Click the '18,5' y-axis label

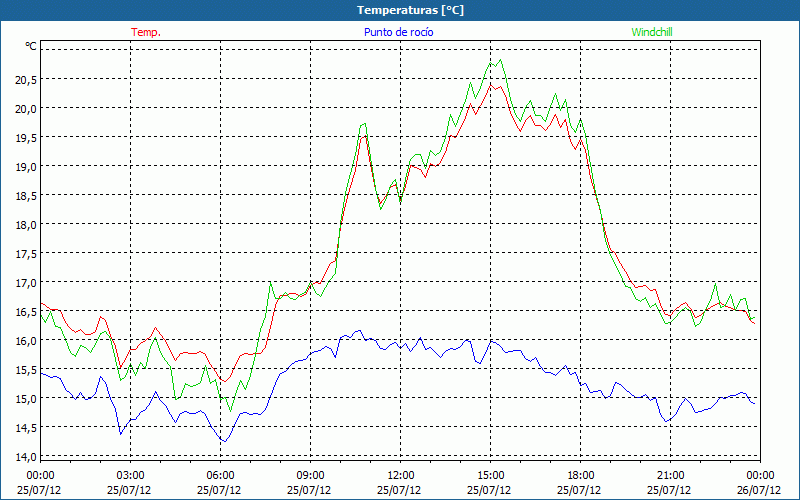coord(27,195)
